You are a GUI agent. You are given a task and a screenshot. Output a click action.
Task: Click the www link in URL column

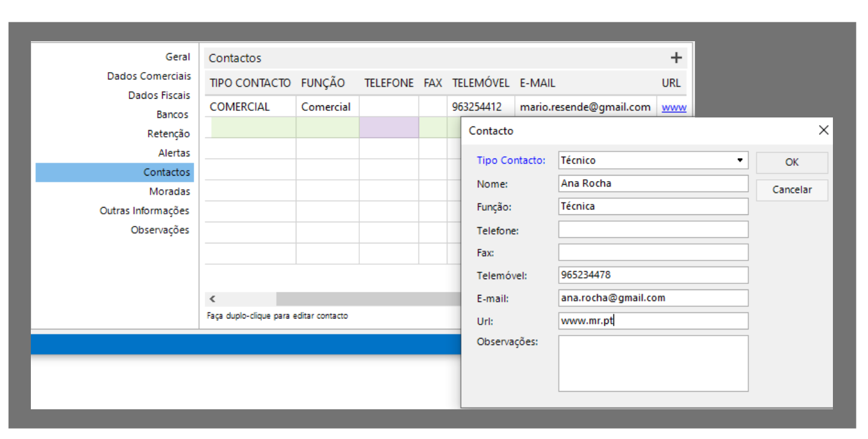click(x=673, y=107)
